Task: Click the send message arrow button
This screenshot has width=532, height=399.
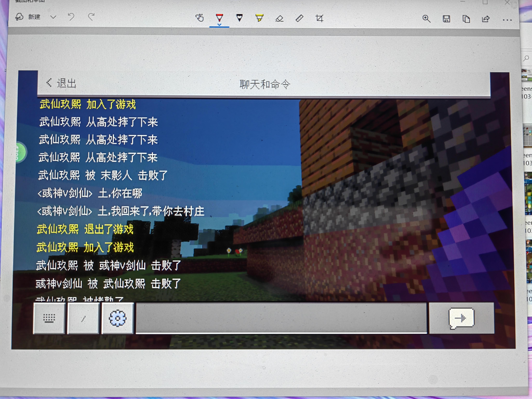Action: coord(461,318)
